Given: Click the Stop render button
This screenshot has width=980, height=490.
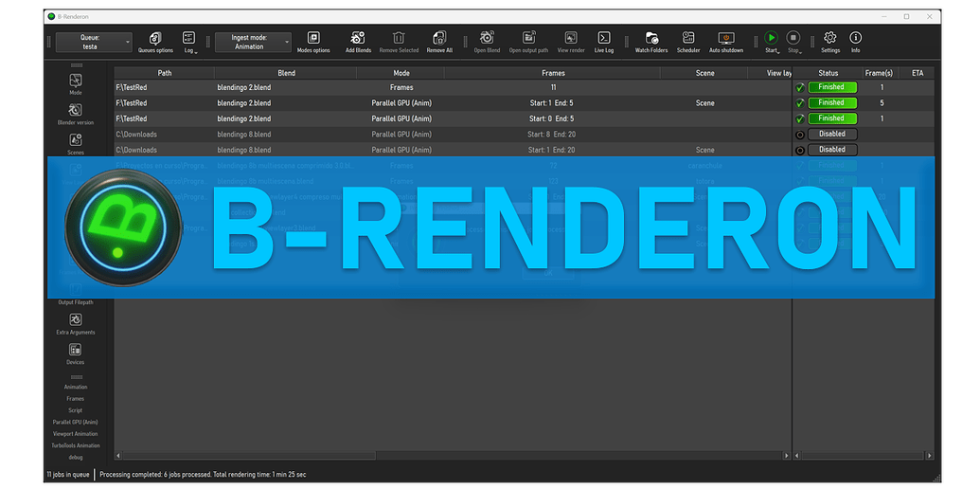Looking at the screenshot, I should pyautogui.click(x=793, y=38).
